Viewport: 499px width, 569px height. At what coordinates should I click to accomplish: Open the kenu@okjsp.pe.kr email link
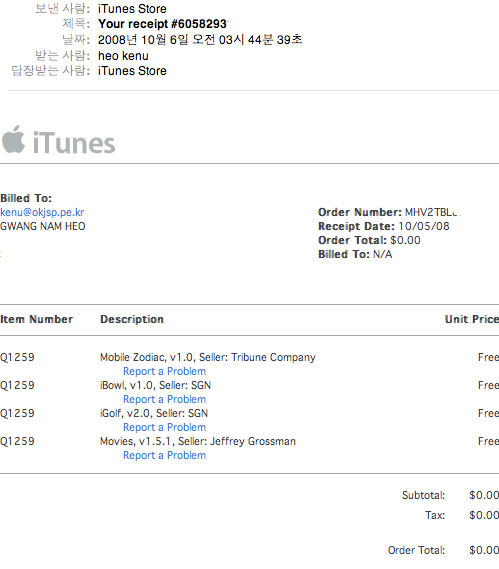42,212
